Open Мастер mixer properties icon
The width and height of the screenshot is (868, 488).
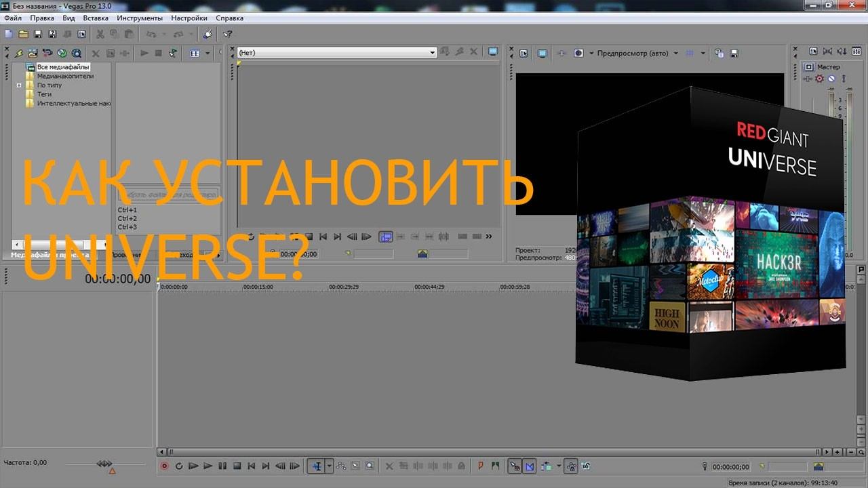[814, 52]
